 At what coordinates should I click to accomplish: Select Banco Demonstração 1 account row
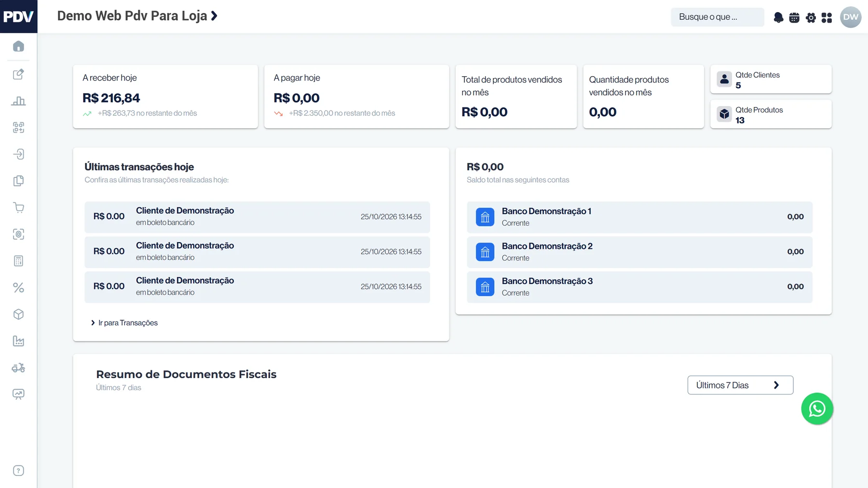tap(639, 217)
